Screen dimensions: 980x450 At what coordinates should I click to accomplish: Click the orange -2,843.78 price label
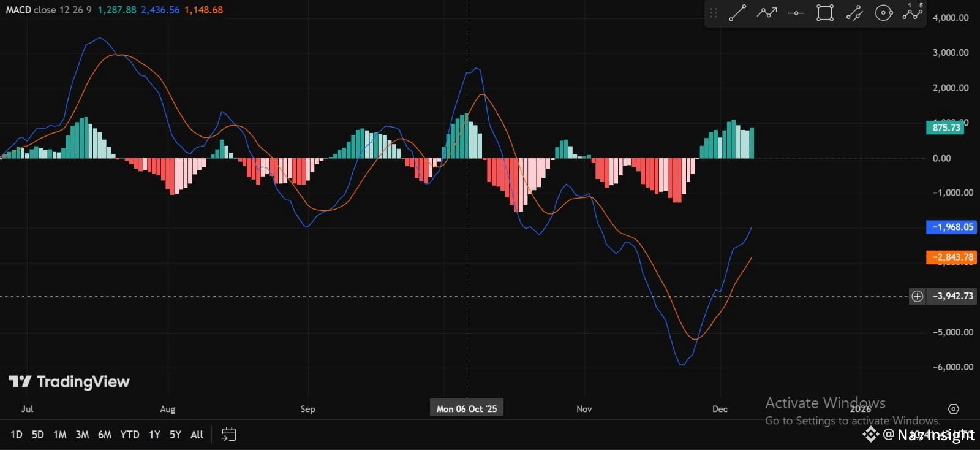(951, 257)
